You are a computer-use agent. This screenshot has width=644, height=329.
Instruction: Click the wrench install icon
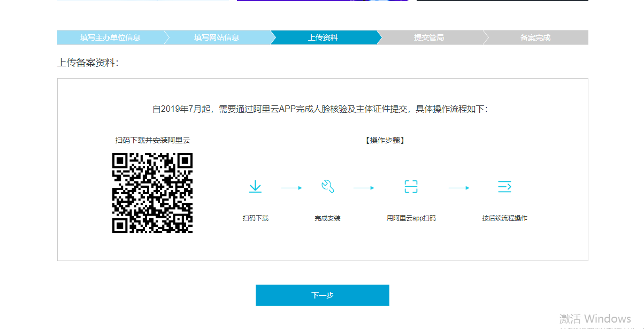[x=327, y=187]
